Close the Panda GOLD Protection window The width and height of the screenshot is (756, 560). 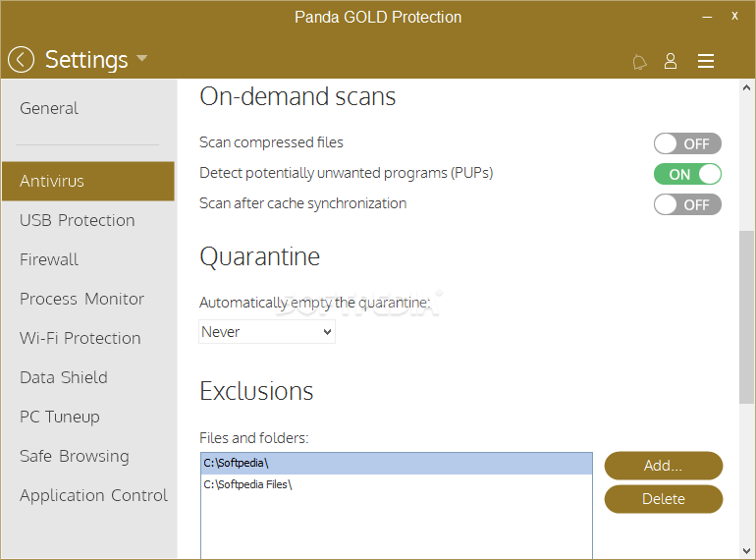click(734, 16)
